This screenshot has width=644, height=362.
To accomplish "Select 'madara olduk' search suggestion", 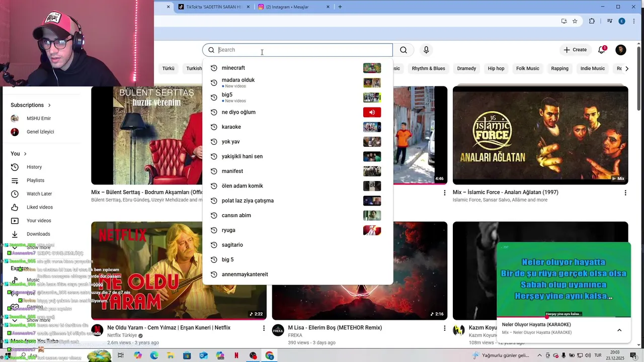I will click(x=297, y=82).
